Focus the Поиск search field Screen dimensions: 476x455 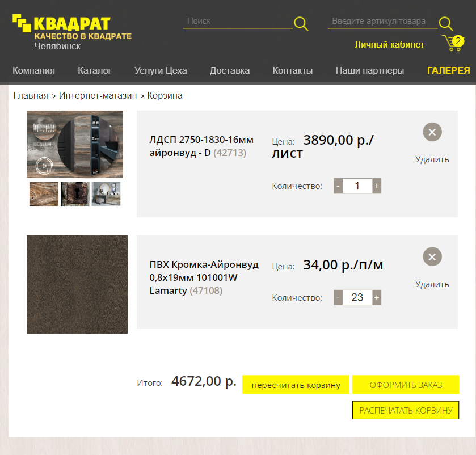[238, 21]
